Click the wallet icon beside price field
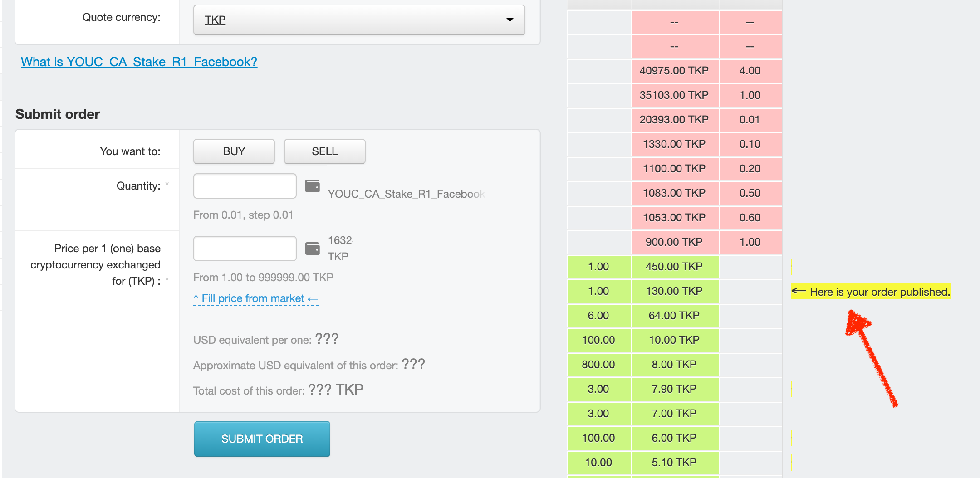The width and height of the screenshot is (980, 478). (312, 249)
